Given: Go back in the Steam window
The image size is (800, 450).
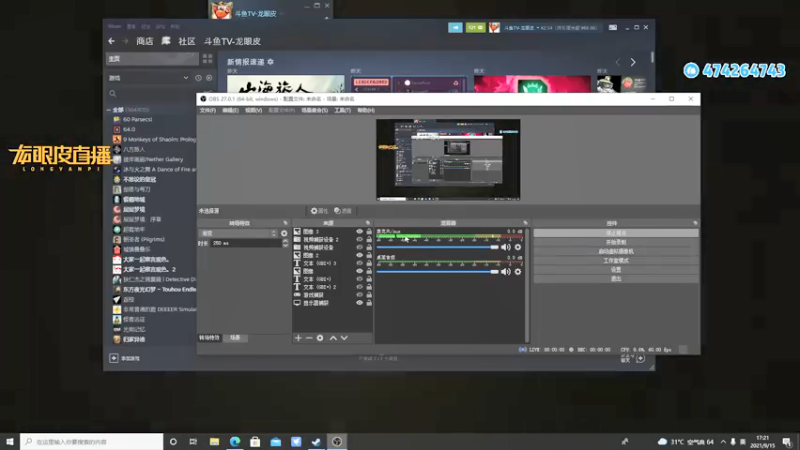Looking at the screenshot, I should pos(112,41).
